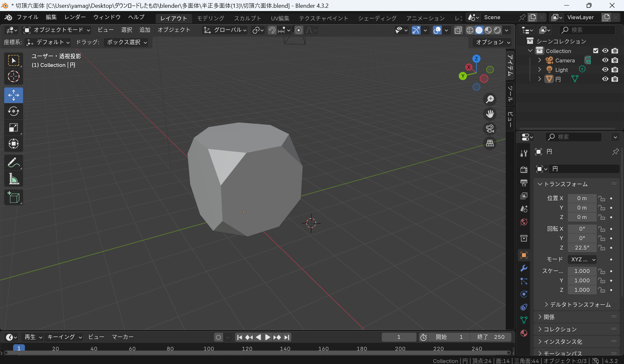This screenshot has width=624, height=364.
Task: Click the current frame field
Action: click(x=399, y=337)
